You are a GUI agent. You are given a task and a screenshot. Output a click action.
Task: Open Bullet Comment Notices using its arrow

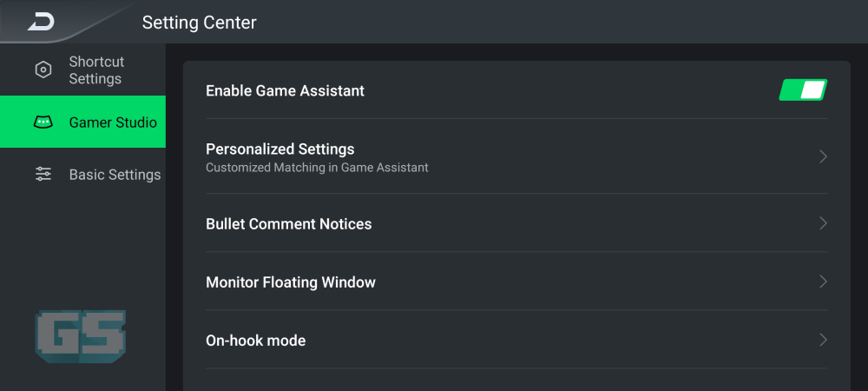823,223
